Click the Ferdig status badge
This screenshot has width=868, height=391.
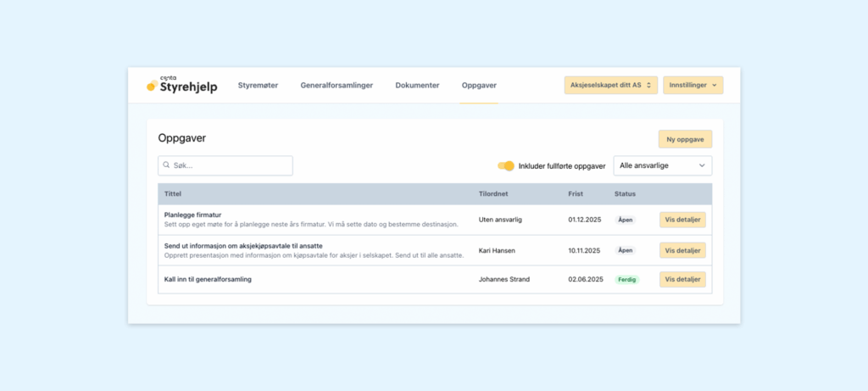tap(626, 279)
